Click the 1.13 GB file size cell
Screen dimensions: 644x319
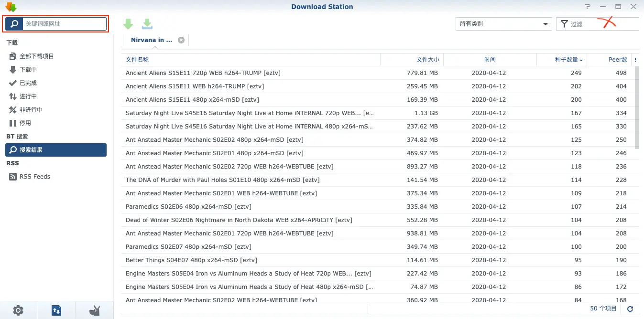tap(427, 113)
